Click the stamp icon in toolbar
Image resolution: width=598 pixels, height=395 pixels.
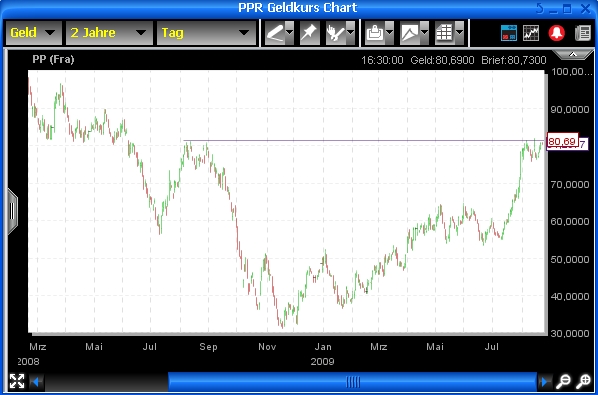375,33
